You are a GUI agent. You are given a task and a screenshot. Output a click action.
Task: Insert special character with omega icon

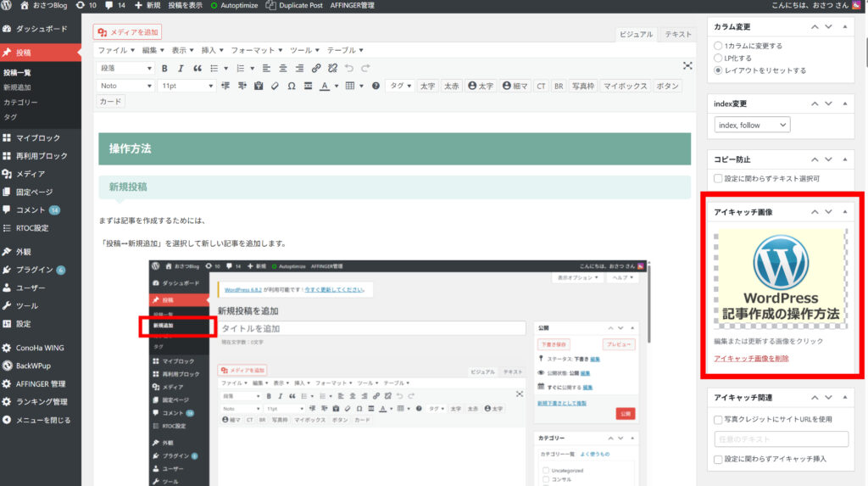coord(292,86)
